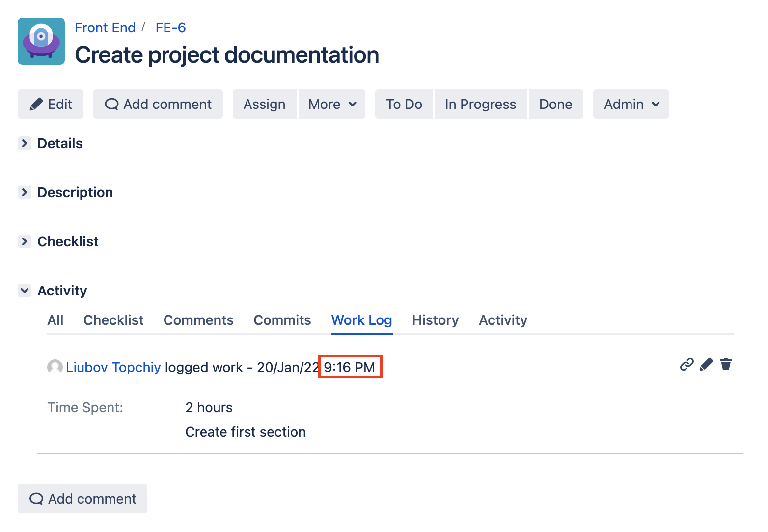Transition issue to In Progress

point(480,104)
